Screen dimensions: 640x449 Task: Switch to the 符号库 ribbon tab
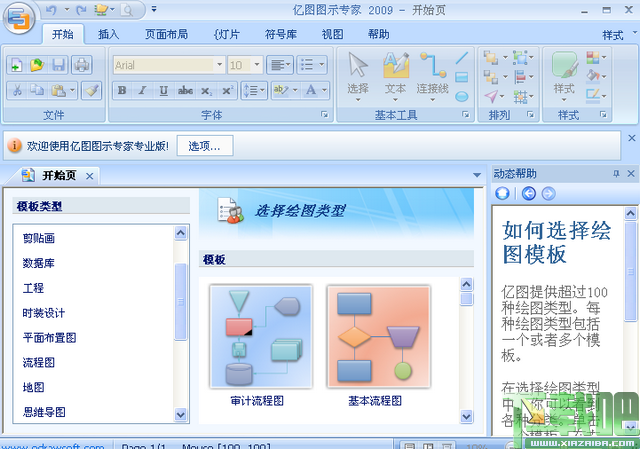(281, 34)
